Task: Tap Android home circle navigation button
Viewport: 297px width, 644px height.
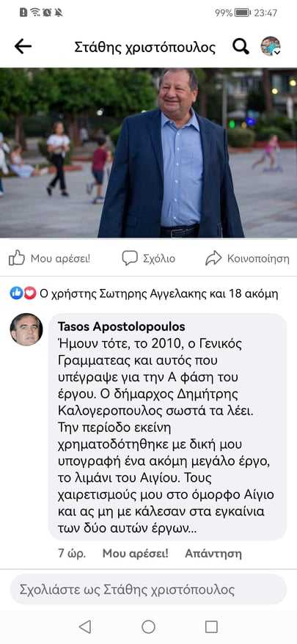Action: click(x=148, y=626)
